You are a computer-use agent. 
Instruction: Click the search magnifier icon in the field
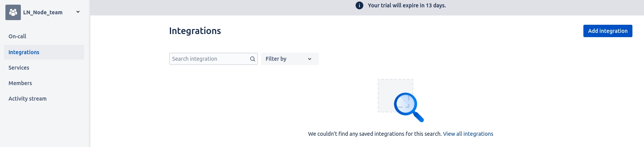point(253,59)
